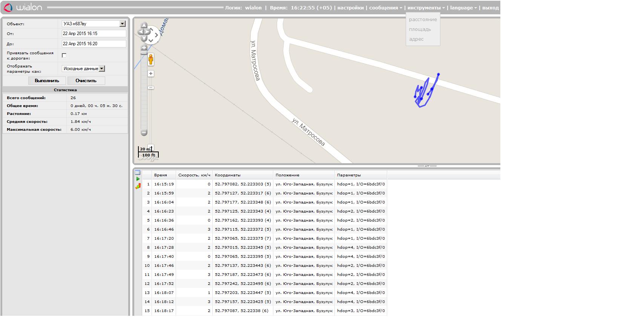Click the table view icon beside messages grid
The height and width of the screenshot is (329, 644).
(x=138, y=173)
